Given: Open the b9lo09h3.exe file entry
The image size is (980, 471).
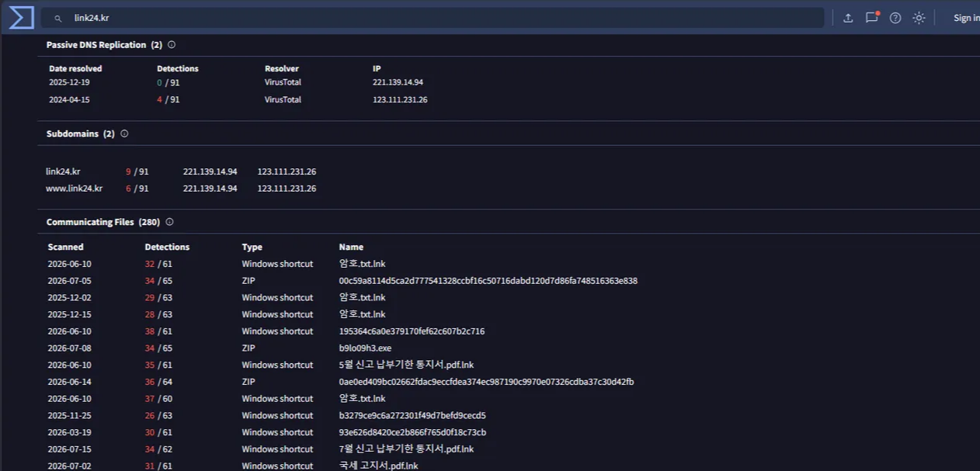Looking at the screenshot, I should [x=365, y=348].
